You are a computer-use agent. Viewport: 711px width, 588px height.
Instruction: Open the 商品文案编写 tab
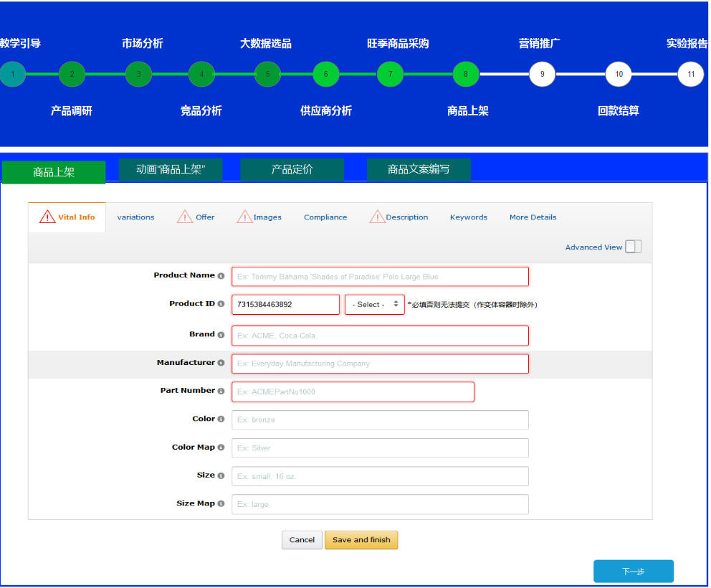pyautogui.click(x=419, y=170)
